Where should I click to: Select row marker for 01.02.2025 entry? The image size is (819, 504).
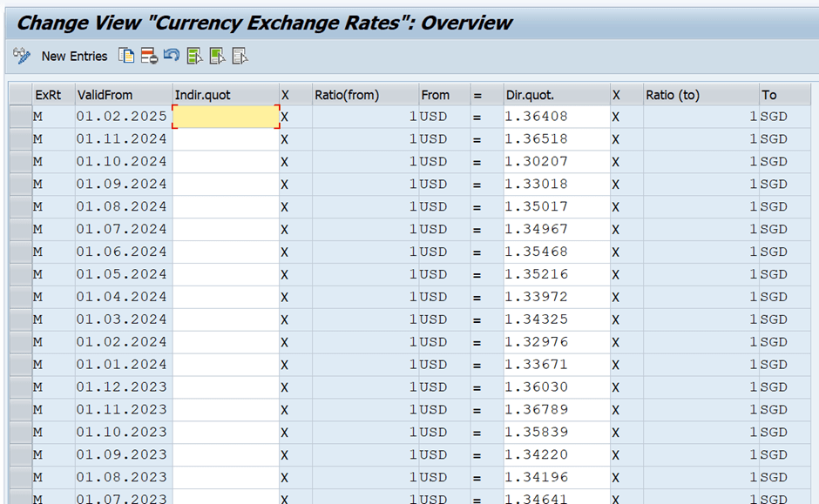(20, 117)
